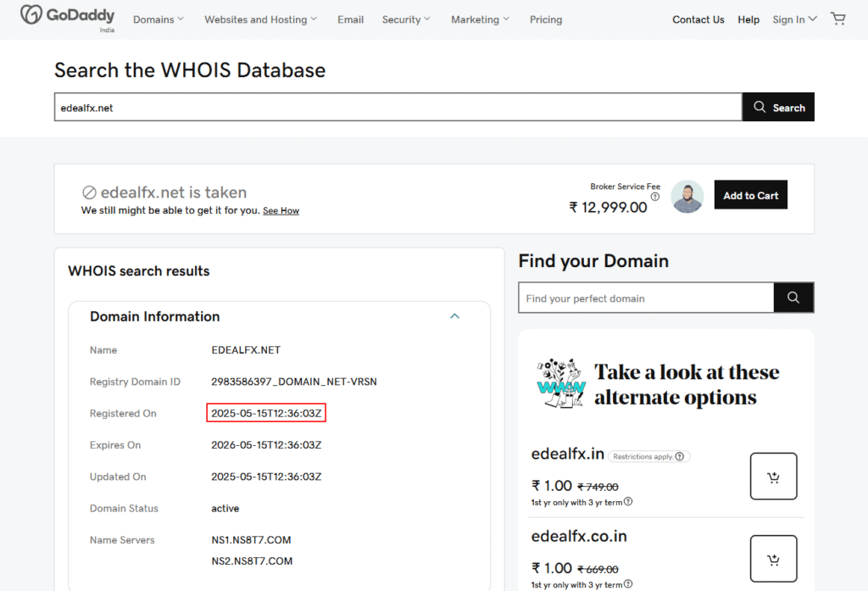This screenshot has height=591, width=868.
Task: Click the broker agent avatar photo
Action: tap(687, 196)
